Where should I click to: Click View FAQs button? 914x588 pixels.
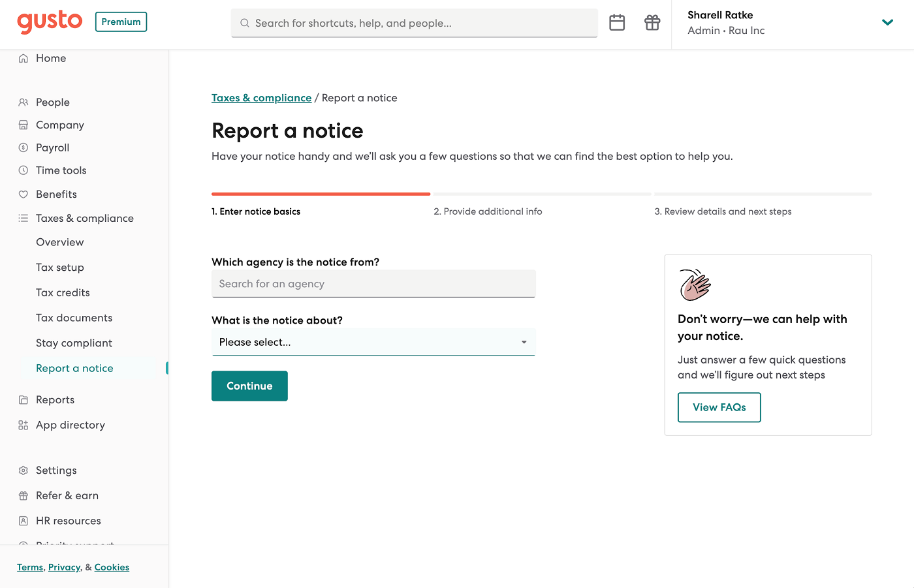point(719,407)
